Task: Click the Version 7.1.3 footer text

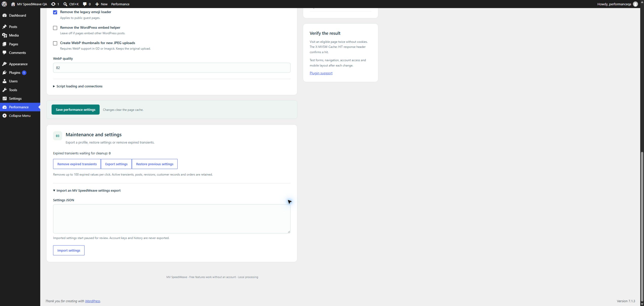Action: tap(626, 301)
